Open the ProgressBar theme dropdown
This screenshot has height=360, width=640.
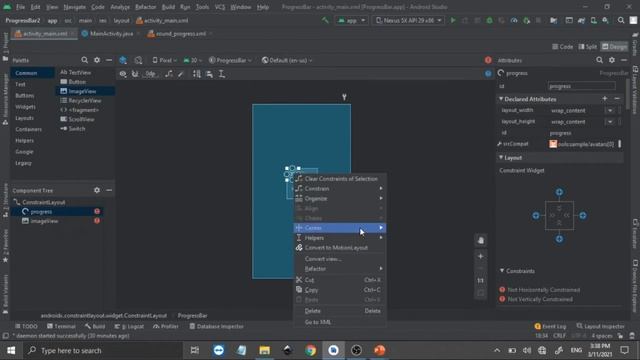230,60
